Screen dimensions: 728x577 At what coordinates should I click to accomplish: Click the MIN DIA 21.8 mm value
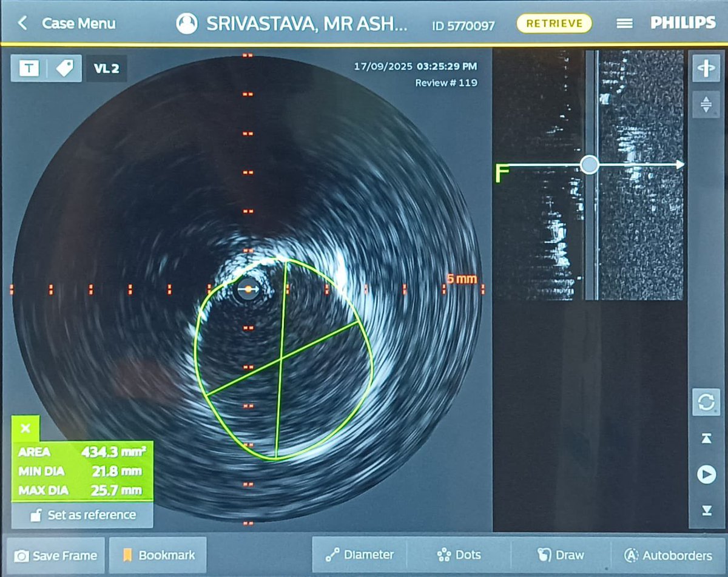[118, 471]
